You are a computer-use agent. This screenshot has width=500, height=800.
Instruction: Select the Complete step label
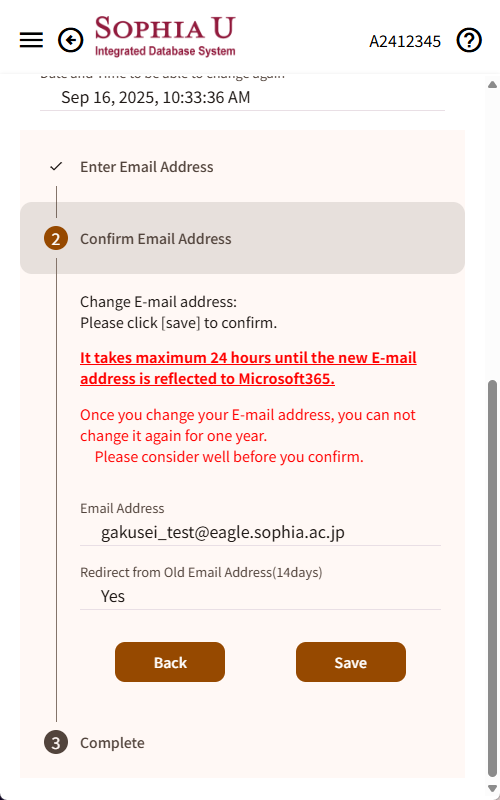[112, 742]
